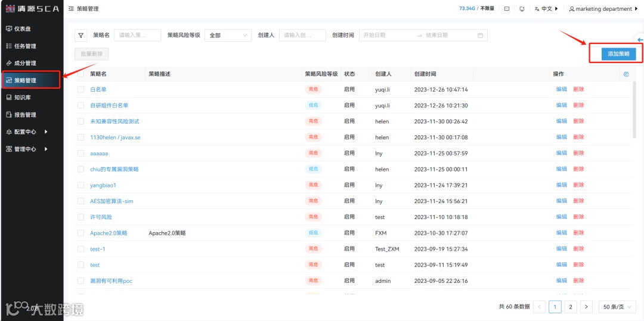Click 编辑 for test-1 row

562,249
